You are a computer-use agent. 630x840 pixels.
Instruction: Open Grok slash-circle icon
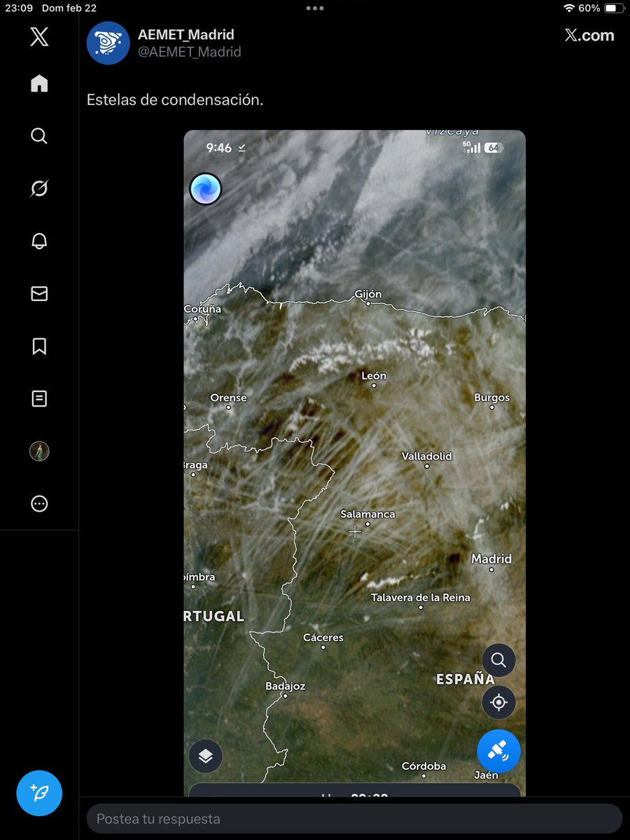(x=39, y=188)
